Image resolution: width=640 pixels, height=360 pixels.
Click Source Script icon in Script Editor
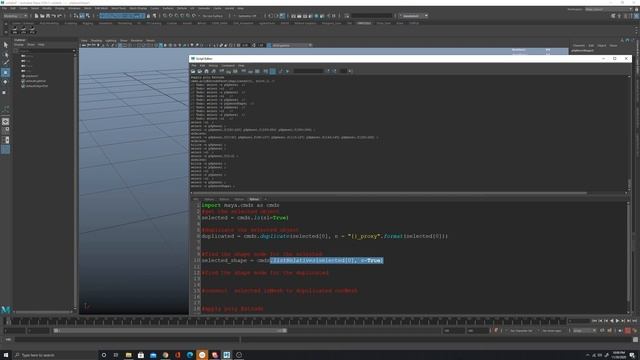pyautogui.click(x=200, y=71)
